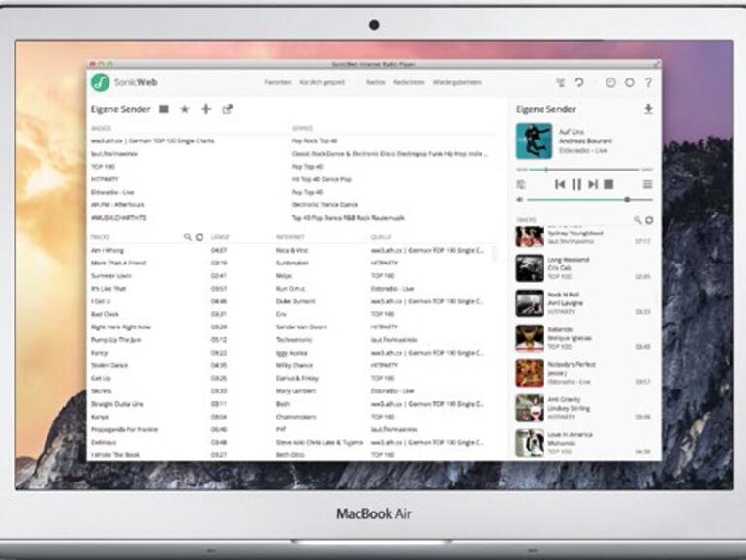Click the main track table scrollbar
The image size is (746, 560).
(494, 255)
